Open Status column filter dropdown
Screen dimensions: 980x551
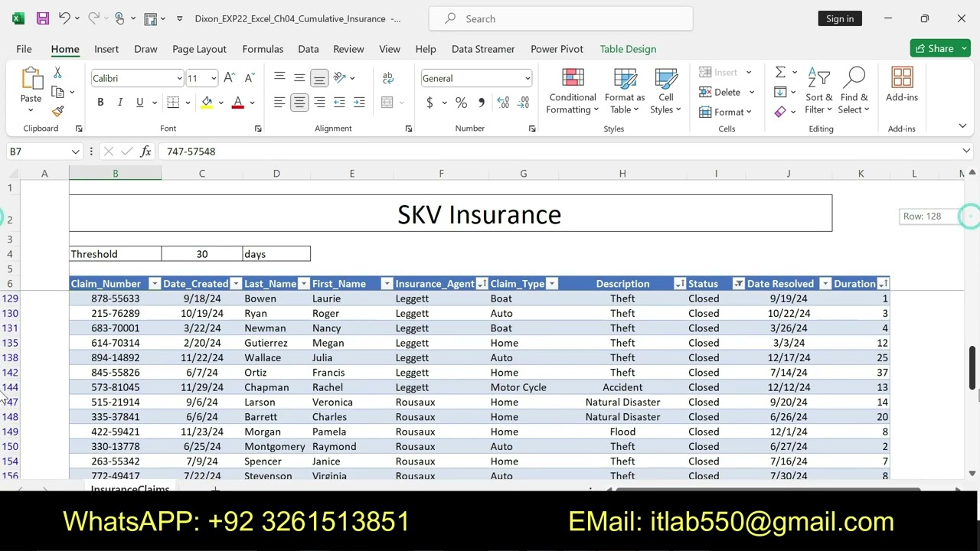pos(738,284)
